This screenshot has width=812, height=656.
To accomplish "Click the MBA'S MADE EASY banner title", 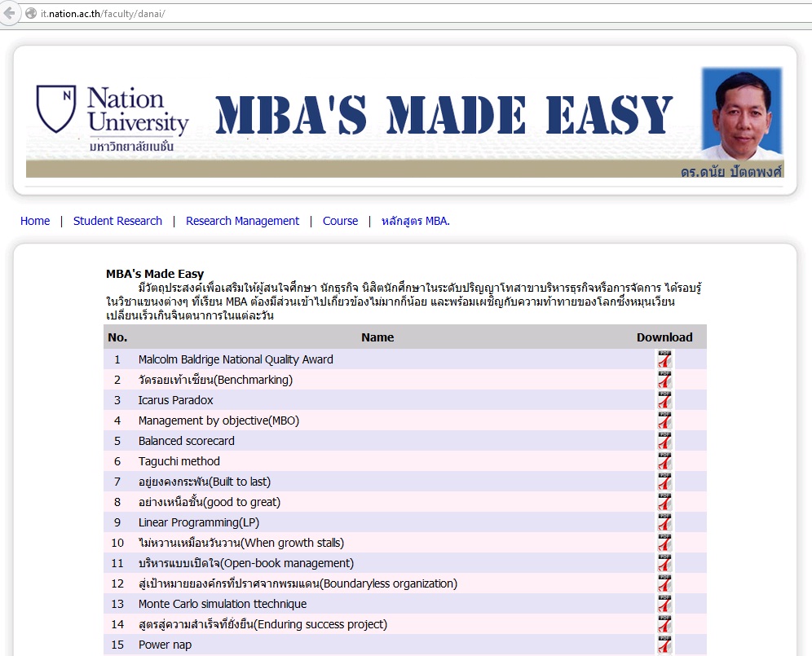I will pos(444,115).
